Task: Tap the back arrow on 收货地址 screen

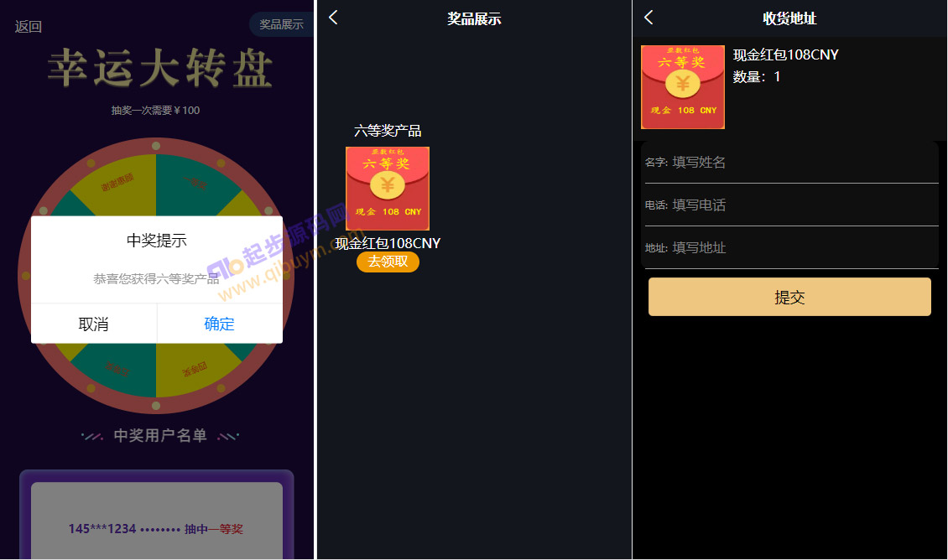Action: pyautogui.click(x=648, y=18)
